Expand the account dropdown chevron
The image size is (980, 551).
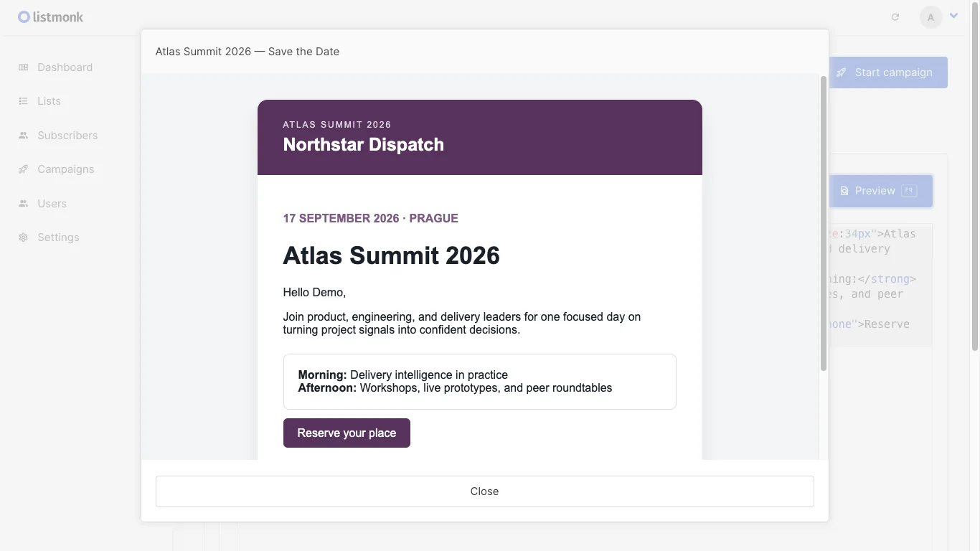(x=953, y=15)
